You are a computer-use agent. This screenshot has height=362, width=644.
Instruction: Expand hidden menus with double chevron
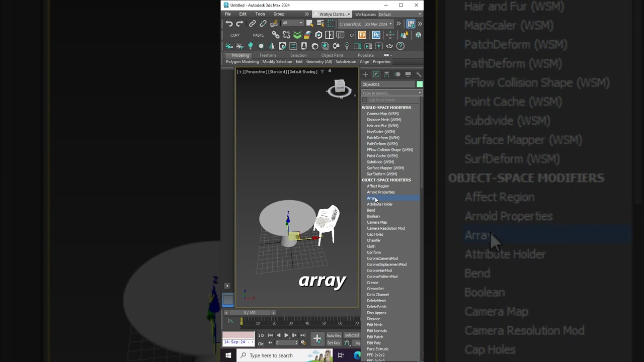307,14
